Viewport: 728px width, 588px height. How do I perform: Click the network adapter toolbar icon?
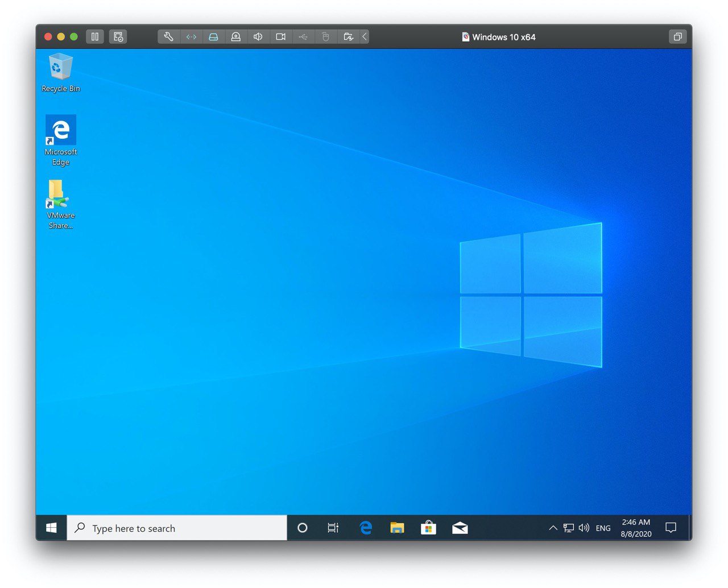pyautogui.click(x=191, y=37)
